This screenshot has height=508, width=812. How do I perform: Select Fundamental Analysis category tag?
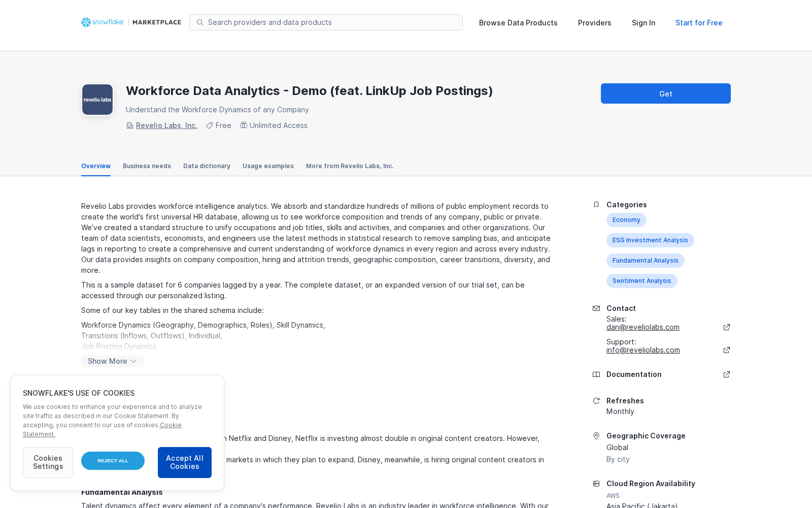646,261
